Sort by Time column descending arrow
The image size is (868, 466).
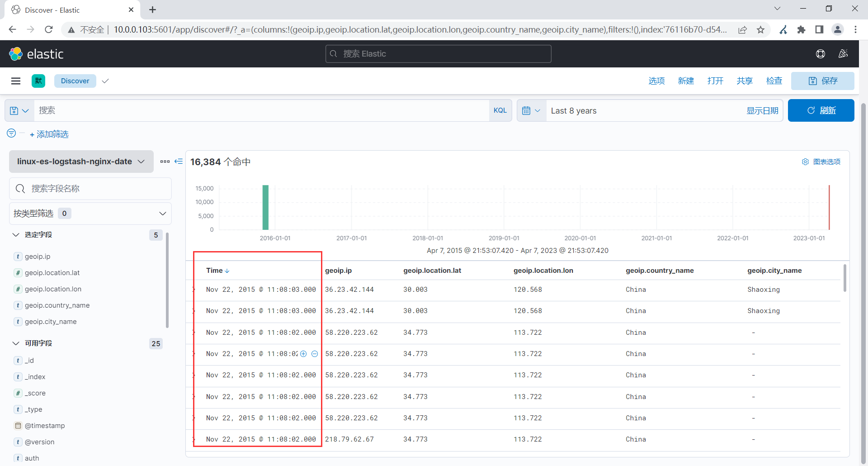(x=227, y=271)
